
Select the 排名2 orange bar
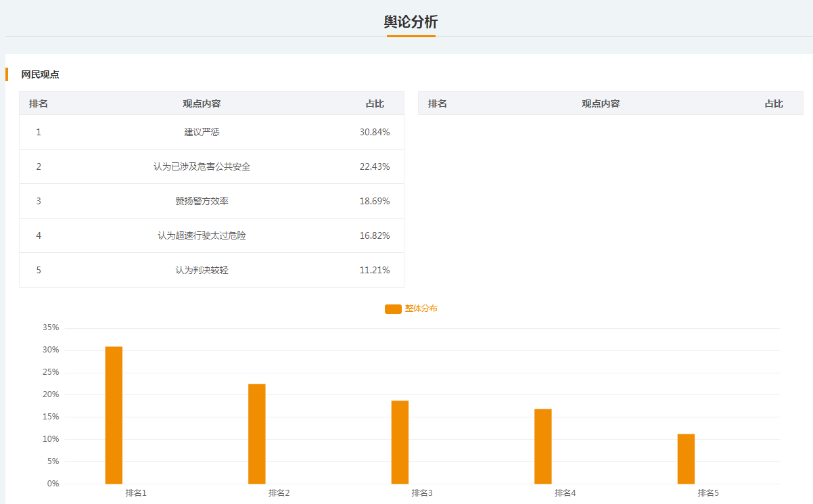(257, 434)
